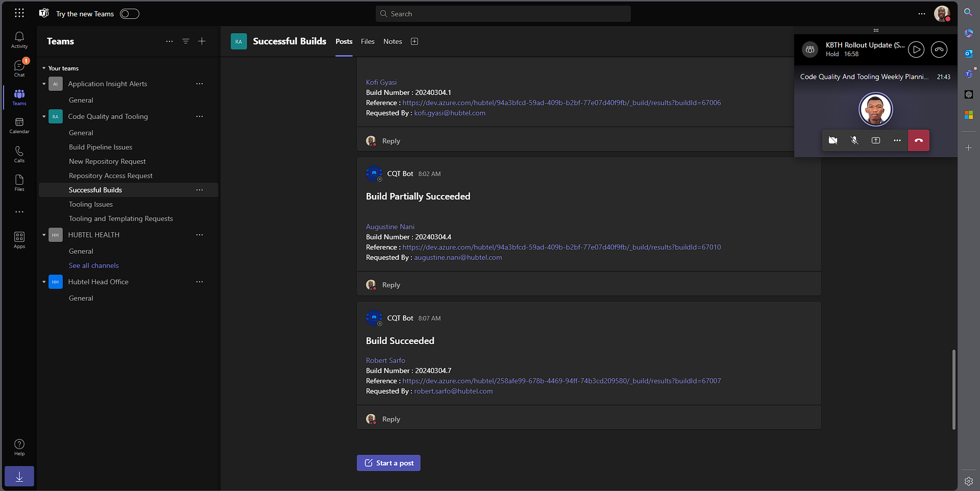Switch to the Posts tab
Image resolution: width=980 pixels, height=491 pixels.
click(344, 41)
